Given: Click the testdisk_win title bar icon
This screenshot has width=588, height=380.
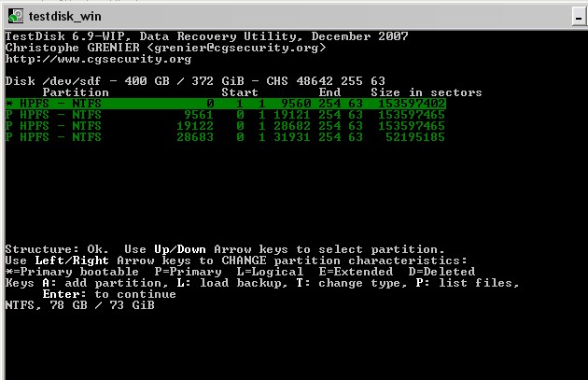Looking at the screenshot, I should (16, 16).
